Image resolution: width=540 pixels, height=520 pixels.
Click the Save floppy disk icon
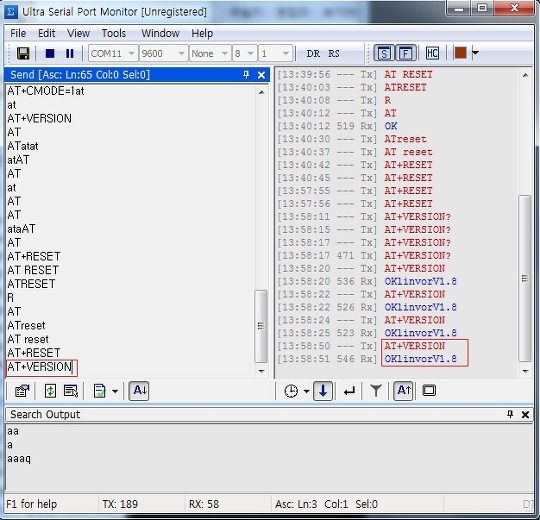click(23, 53)
